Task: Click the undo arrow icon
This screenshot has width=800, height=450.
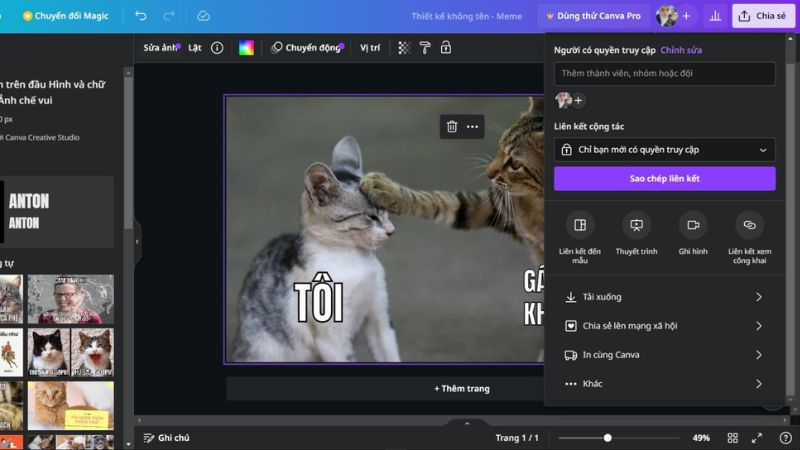Action: (x=141, y=16)
